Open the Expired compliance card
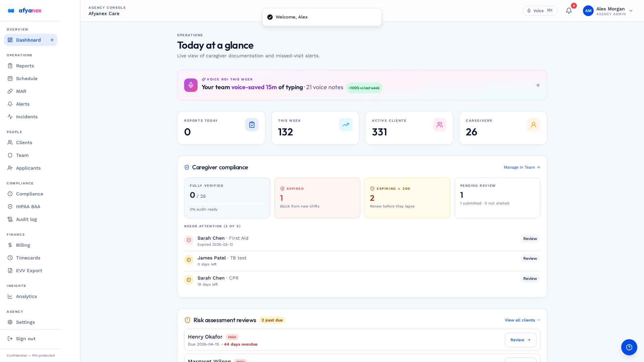The height and width of the screenshot is (362, 644). pos(317,198)
